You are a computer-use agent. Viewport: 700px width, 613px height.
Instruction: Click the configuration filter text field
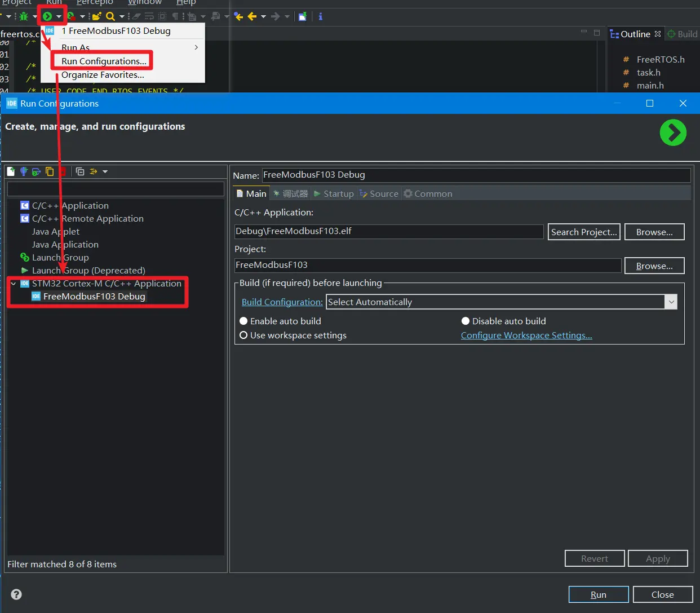[x=116, y=188]
